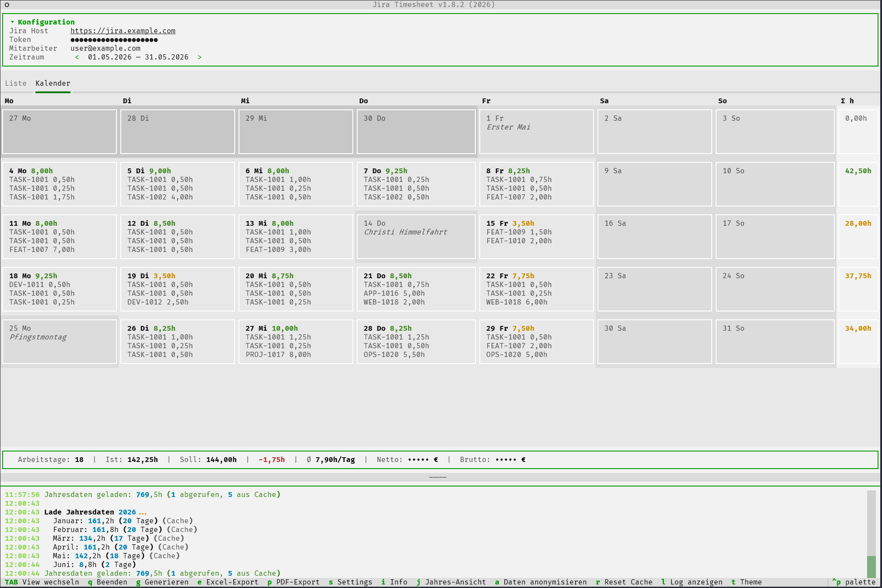This screenshot has width=882, height=588.
Task: Click the PROJ-1017 8,00h entry
Action: [278, 355]
